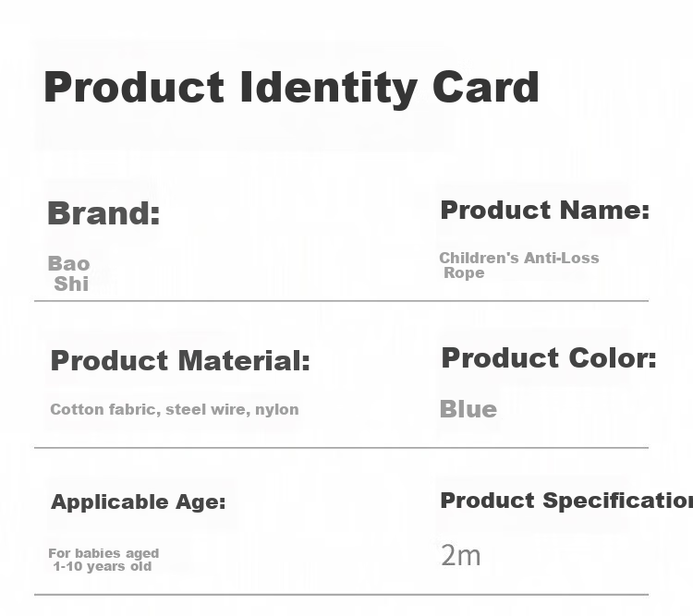Screen dimensions: 693x616
Task: Click the word Identity in the title
Action: click(x=329, y=90)
